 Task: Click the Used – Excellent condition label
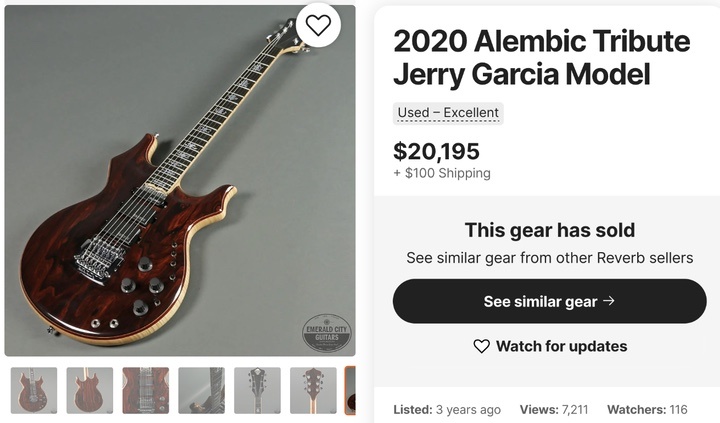tap(448, 113)
